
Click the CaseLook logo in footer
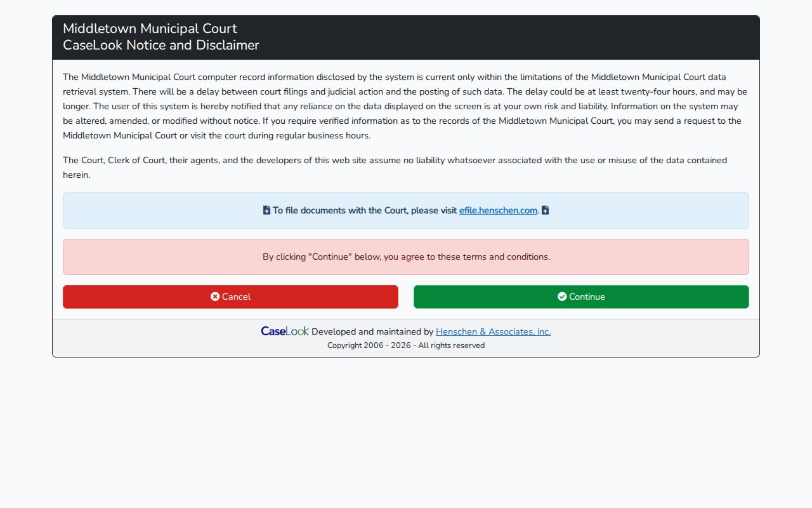click(x=285, y=331)
